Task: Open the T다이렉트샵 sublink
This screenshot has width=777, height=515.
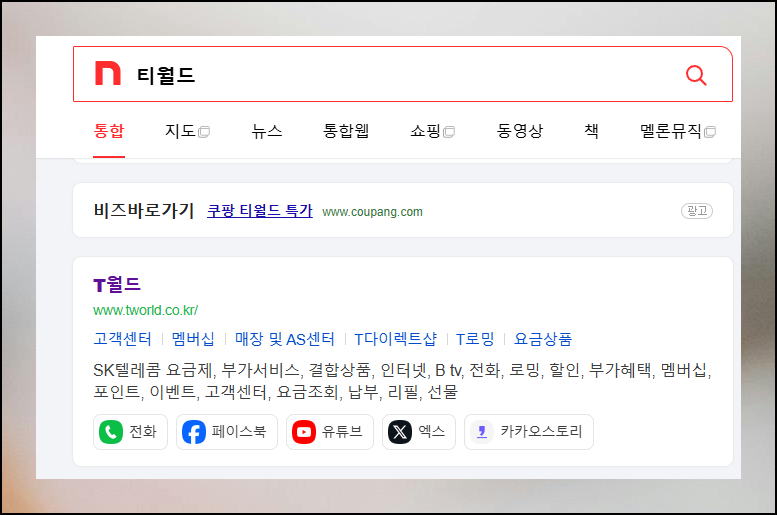Action: pyautogui.click(x=395, y=339)
